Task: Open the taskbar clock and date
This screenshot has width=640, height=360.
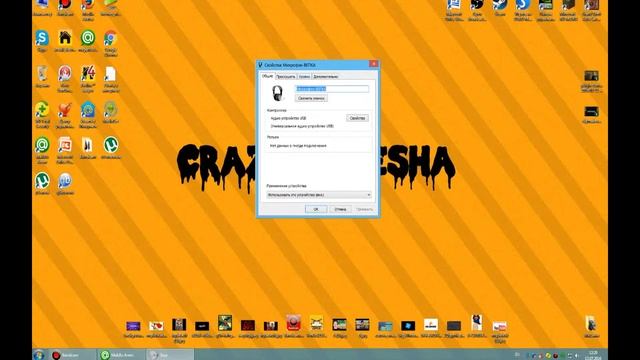Action: 593,355
